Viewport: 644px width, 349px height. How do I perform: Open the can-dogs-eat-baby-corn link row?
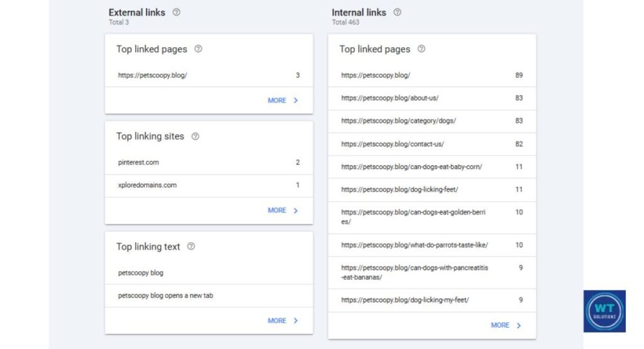tap(432, 167)
